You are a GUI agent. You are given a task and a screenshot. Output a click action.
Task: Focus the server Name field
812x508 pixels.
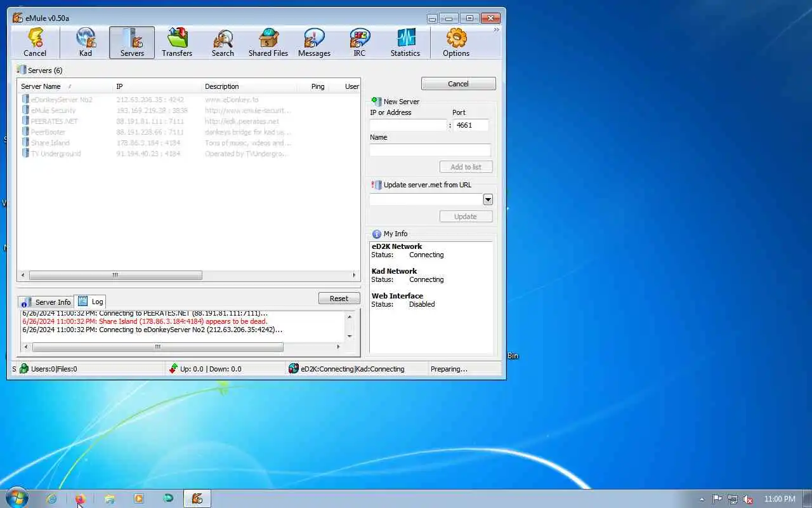coord(430,150)
